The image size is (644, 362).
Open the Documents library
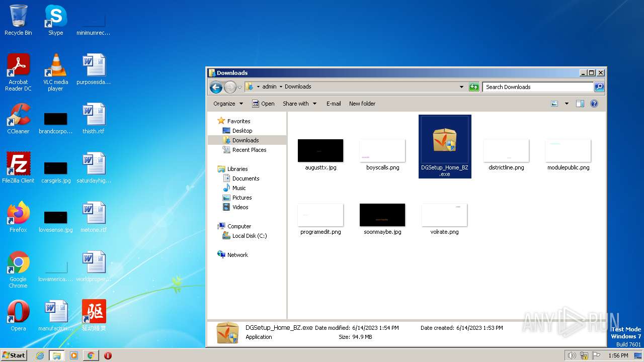coord(246,178)
